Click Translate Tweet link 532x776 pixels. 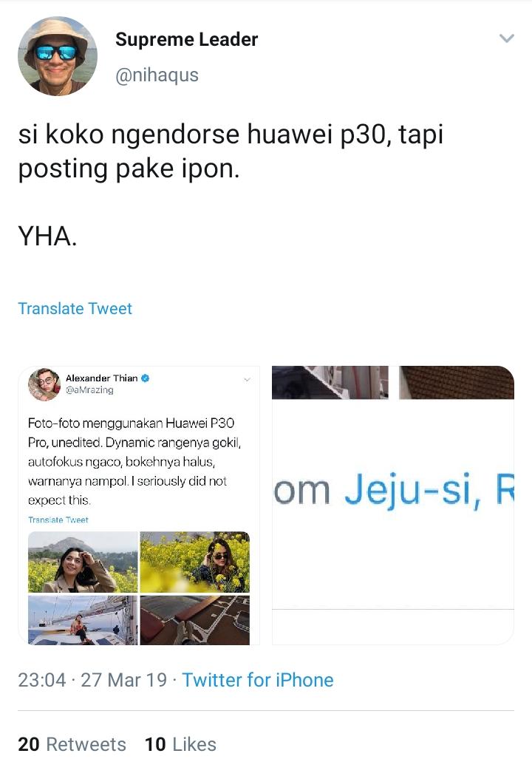[75, 308]
